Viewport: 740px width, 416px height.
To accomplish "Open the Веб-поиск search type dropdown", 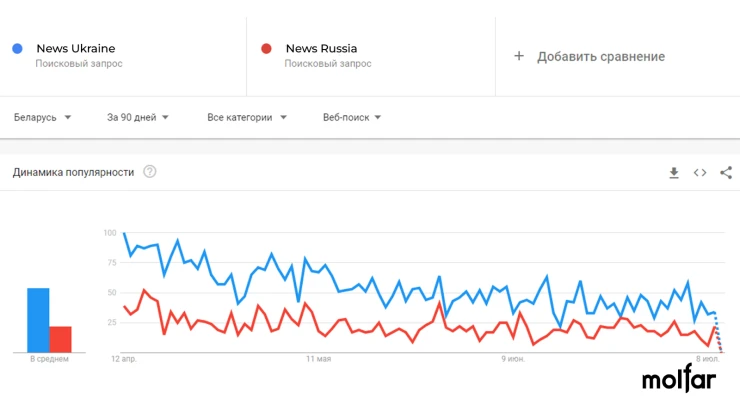I will 352,118.
